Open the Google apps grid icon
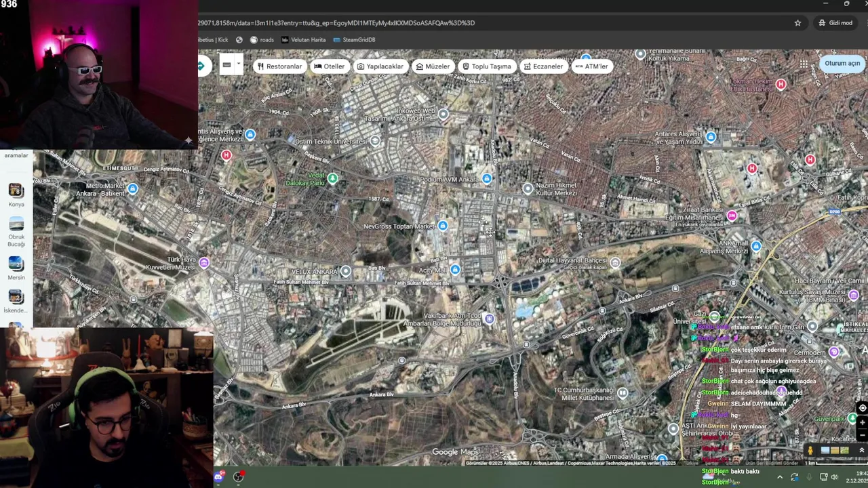This screenshot has width=868, height=488. click(804, 64)
